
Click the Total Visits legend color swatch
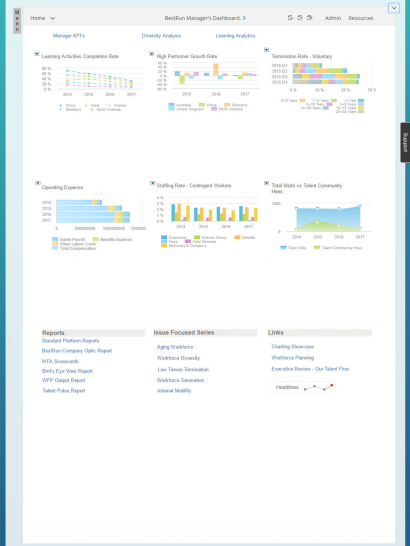point(283,248)
